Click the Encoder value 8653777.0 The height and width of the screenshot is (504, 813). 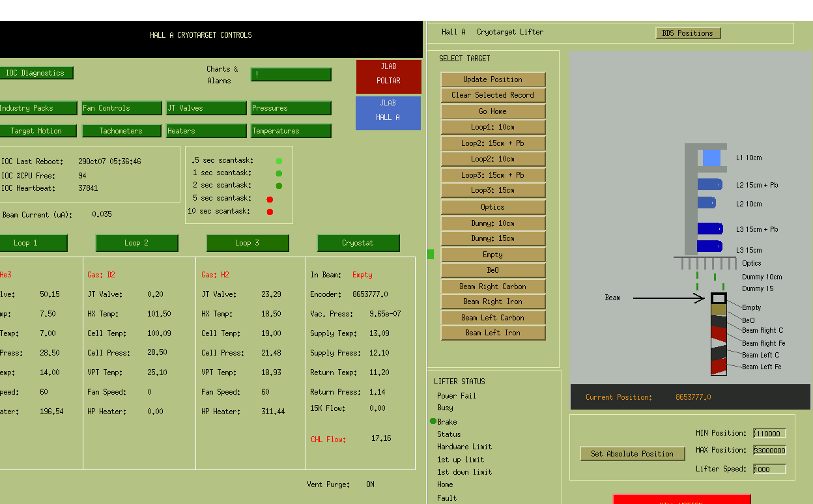[x=370, y=294]
